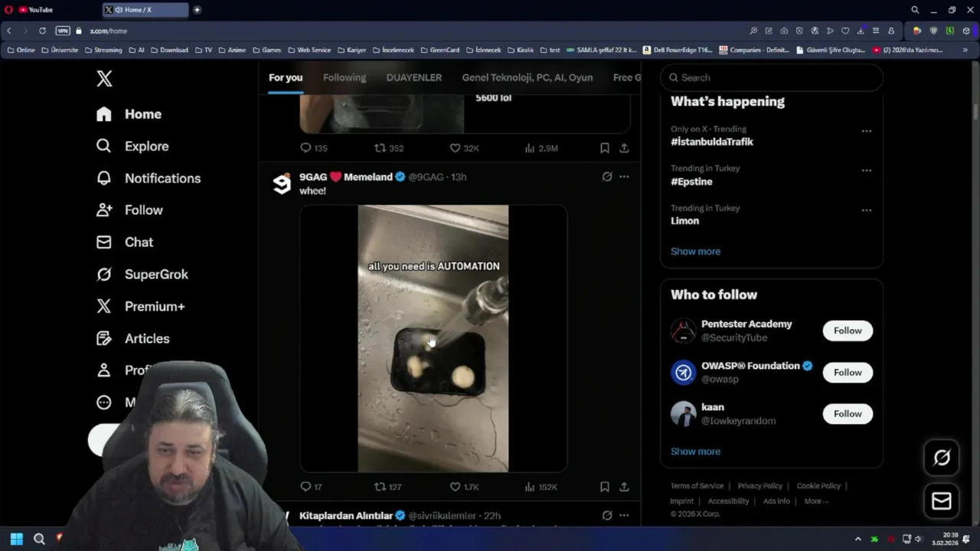
Task: Like the 9GAG post with 1.7K likes
Action: click(464, 487)
